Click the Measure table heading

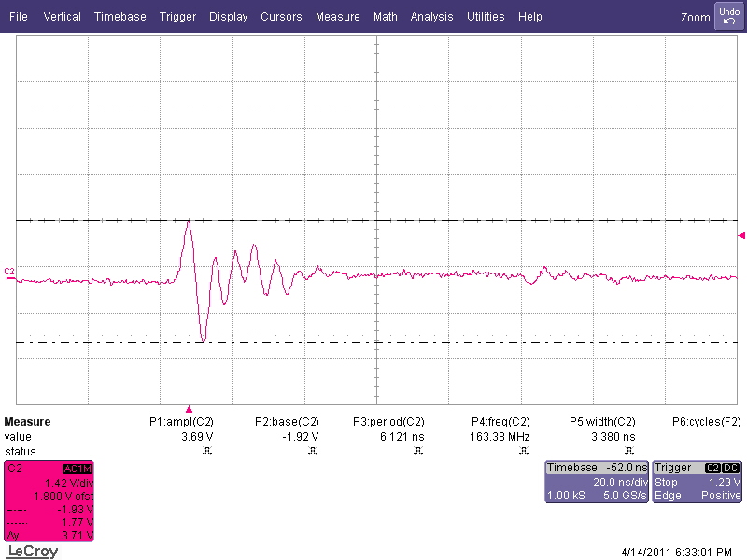point(27,422)
